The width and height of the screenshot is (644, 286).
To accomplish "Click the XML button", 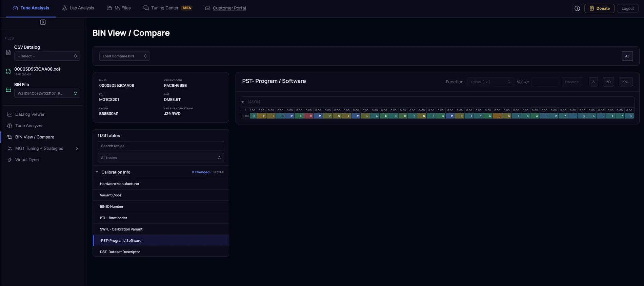I will pos(626,82).
